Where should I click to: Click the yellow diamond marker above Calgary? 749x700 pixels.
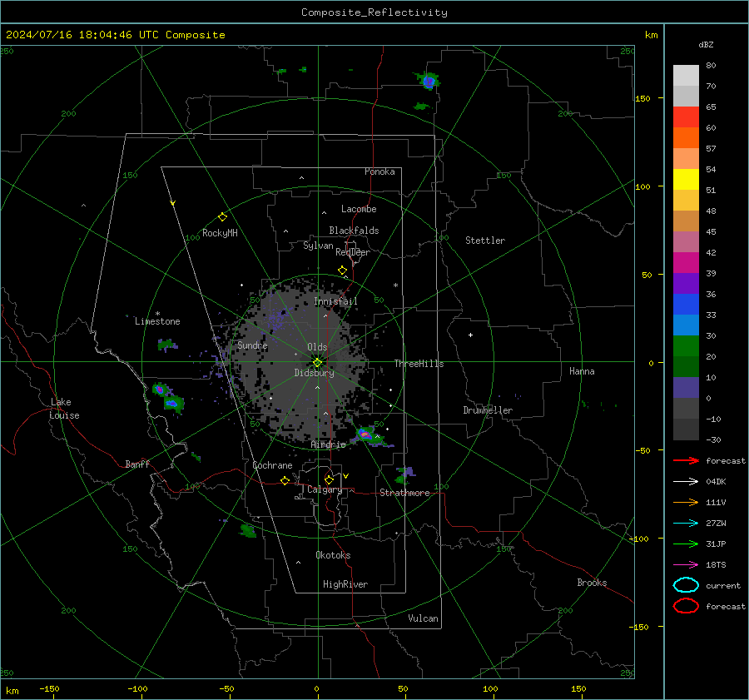[329, 479]
